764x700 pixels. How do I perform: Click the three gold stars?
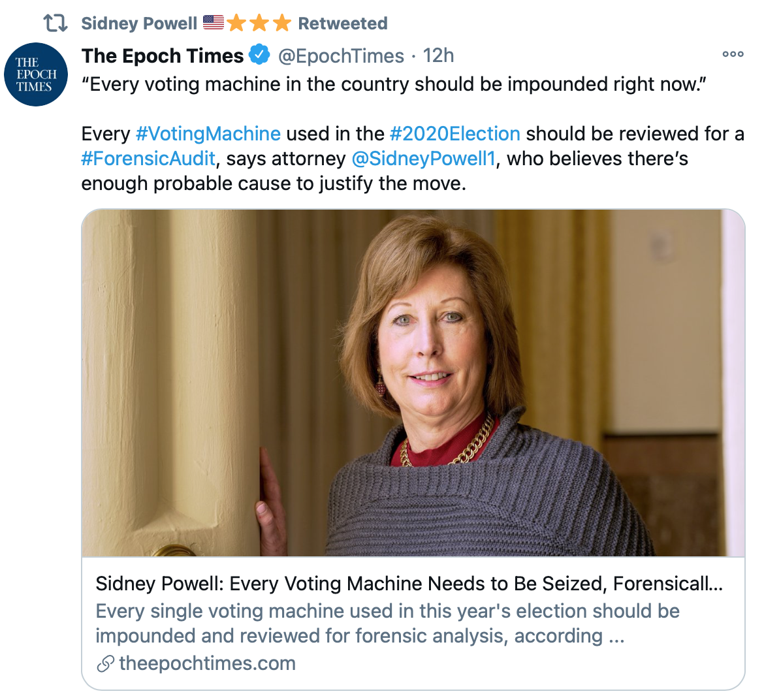(259, 24)
